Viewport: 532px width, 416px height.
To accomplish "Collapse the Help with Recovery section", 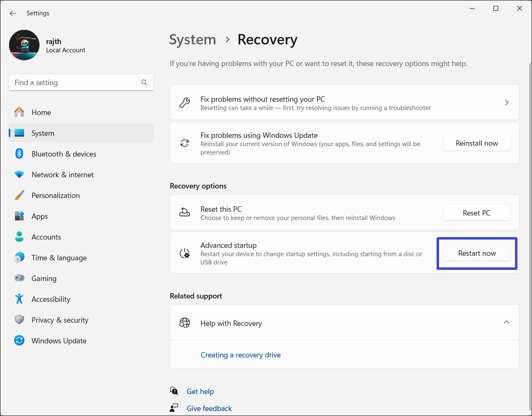I will pos(506,323).
